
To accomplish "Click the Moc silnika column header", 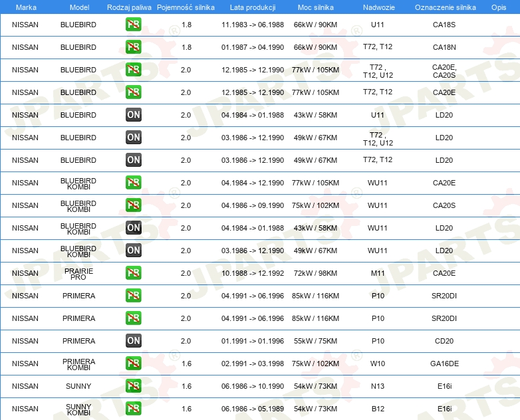I will (x=315, y=7).
